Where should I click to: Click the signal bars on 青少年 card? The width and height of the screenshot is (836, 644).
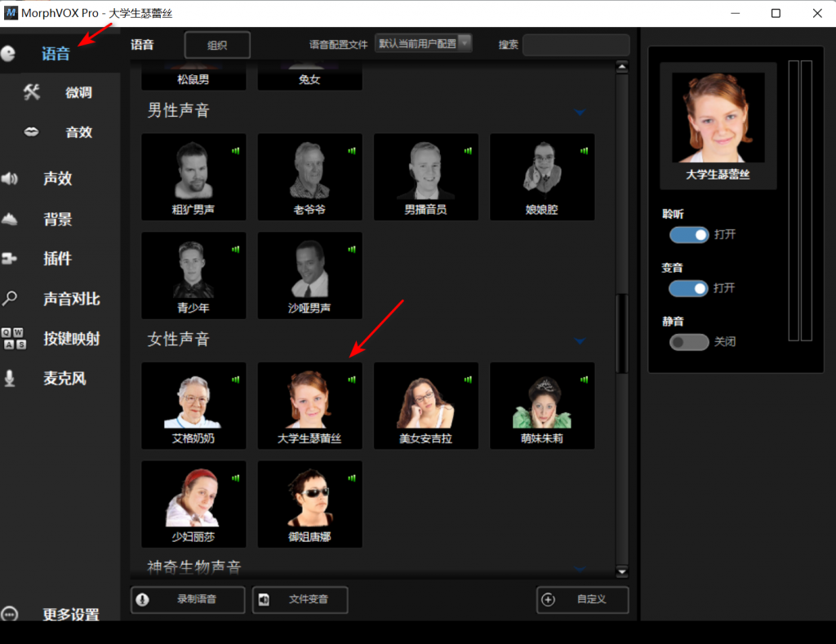(x=236, y=249)
